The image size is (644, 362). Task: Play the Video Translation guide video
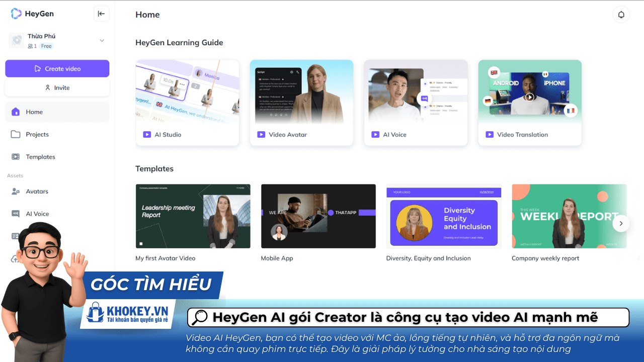click(529, 97)
